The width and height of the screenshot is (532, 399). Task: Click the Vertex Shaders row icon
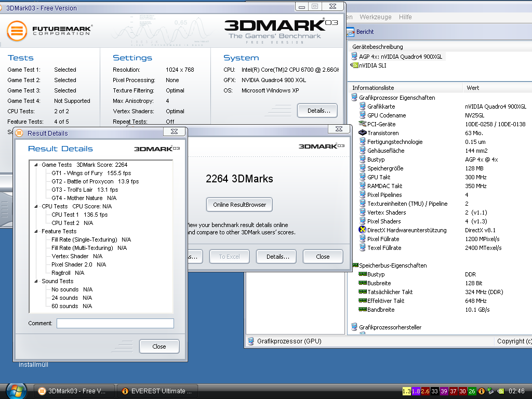click(362, 212)
